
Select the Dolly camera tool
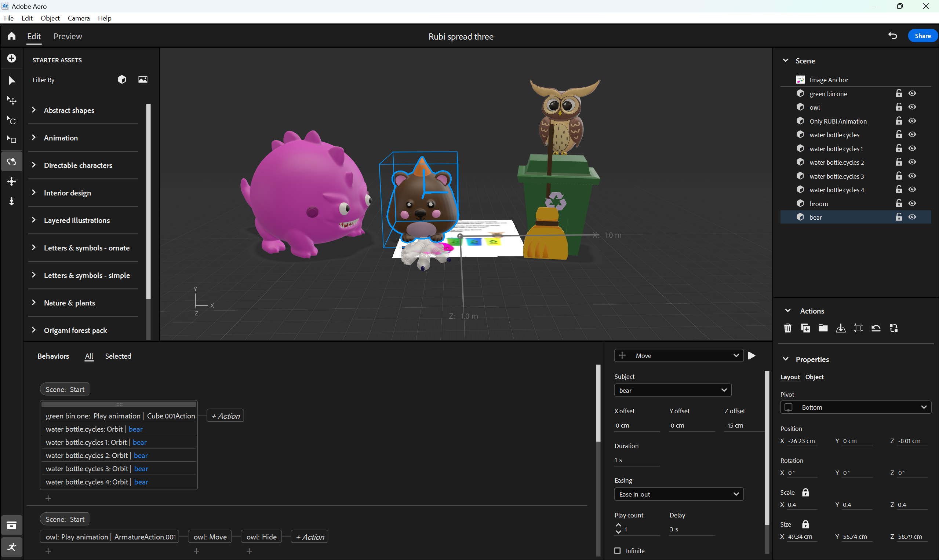point(12,201)
